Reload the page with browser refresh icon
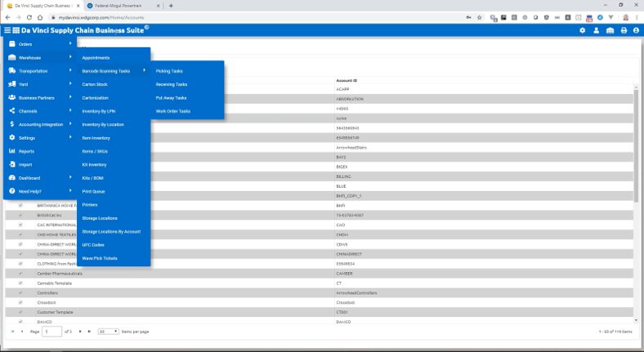Image resolution: width=644 pixels, height=352 pixels. coord(29,16)
